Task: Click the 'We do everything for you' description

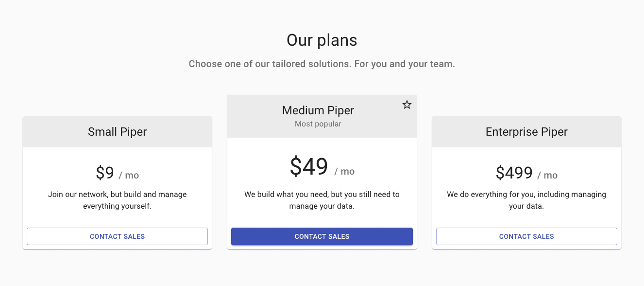Action: pos(526,195)
